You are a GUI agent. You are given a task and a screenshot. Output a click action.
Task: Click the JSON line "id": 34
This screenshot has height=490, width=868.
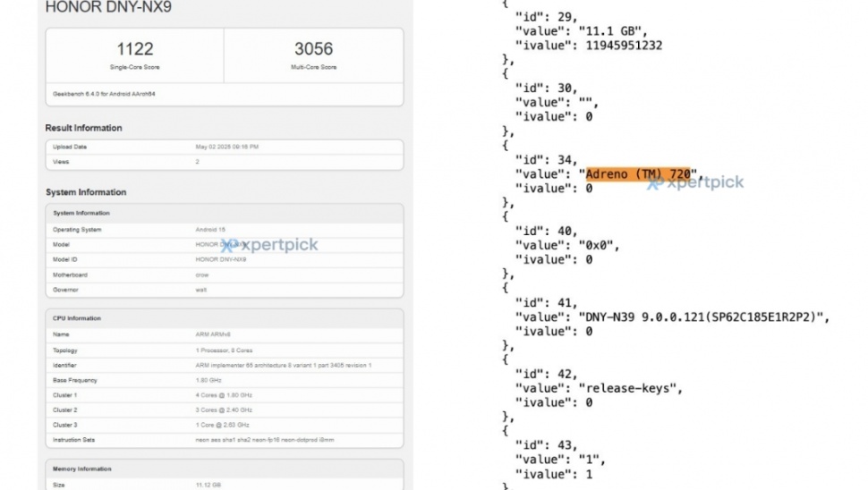point(547,160)
